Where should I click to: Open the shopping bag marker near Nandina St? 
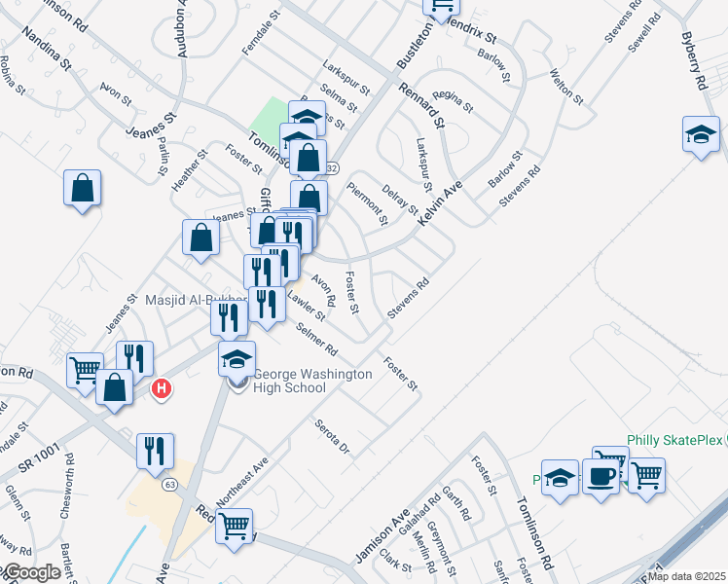pyautogui.click(x=82, y=192)
